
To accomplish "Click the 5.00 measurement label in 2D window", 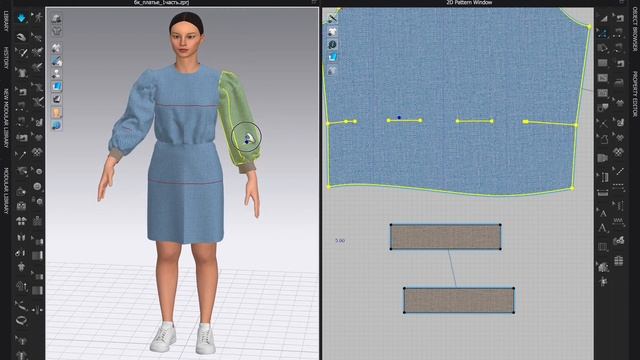I will pyautogui.click(x=340, y=241).
